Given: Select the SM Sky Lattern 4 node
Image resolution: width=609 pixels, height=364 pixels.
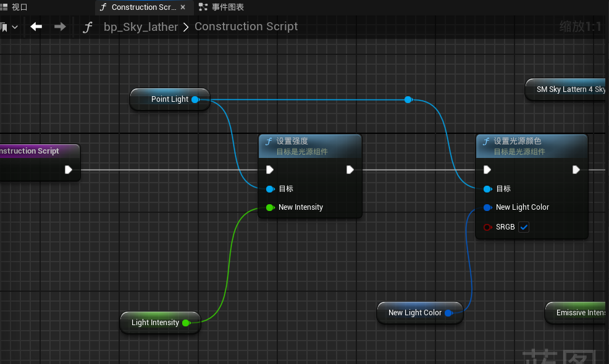Looking at the screenshot, I should click(565, 89).
